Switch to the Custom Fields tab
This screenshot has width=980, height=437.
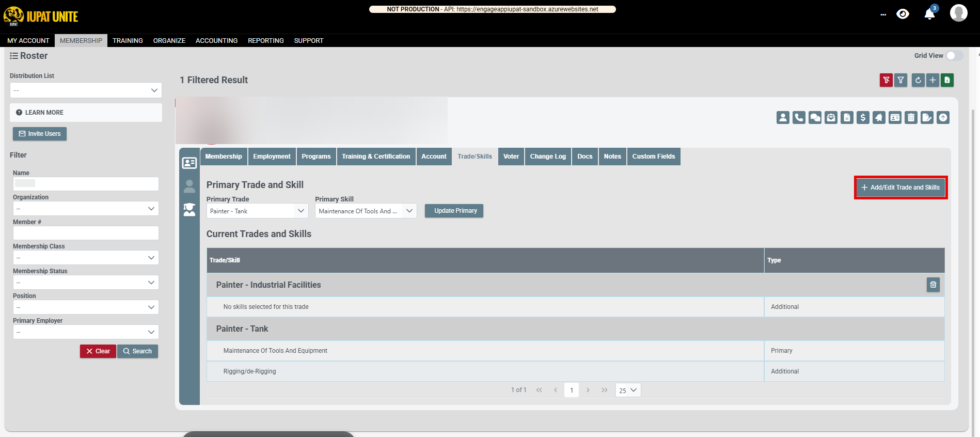tap(654, 157)
